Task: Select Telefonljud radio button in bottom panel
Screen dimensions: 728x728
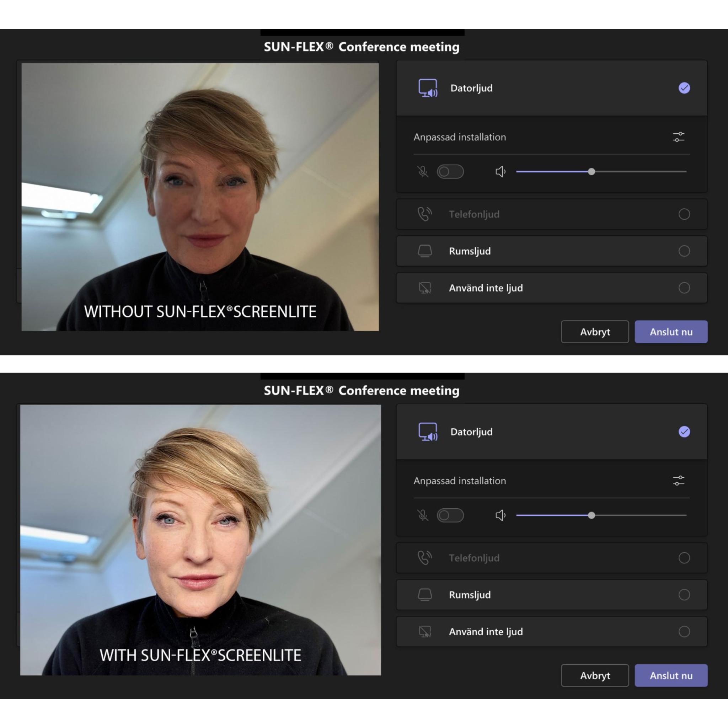Action: (684, 558)
